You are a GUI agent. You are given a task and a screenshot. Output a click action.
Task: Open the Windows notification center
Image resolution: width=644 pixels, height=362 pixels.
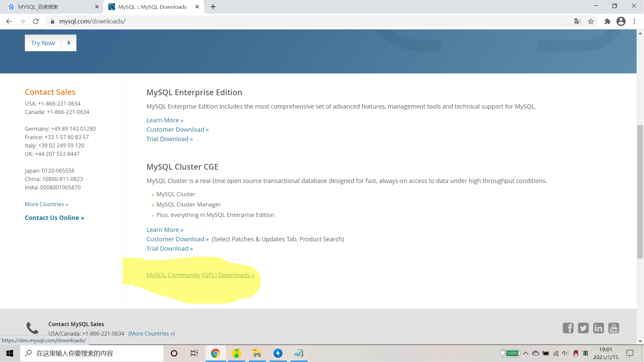pyautogui.click(x=630, y=353)
